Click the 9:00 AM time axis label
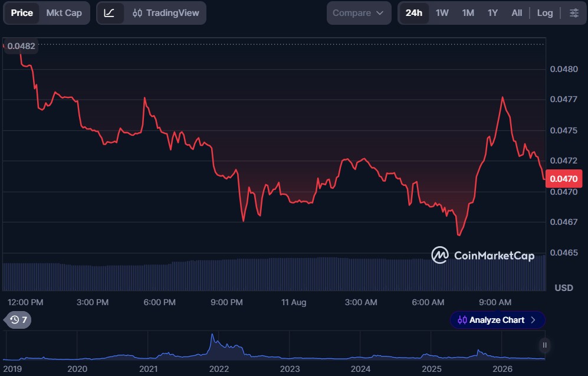 495,302
